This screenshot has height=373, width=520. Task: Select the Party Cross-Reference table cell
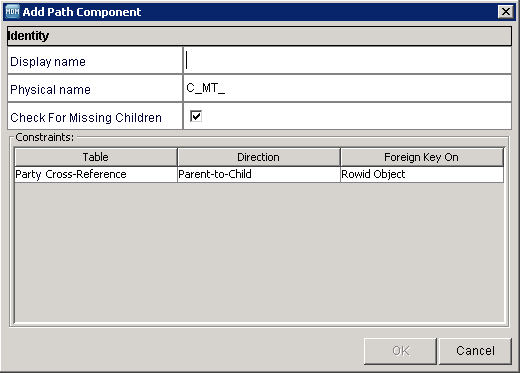96,174
